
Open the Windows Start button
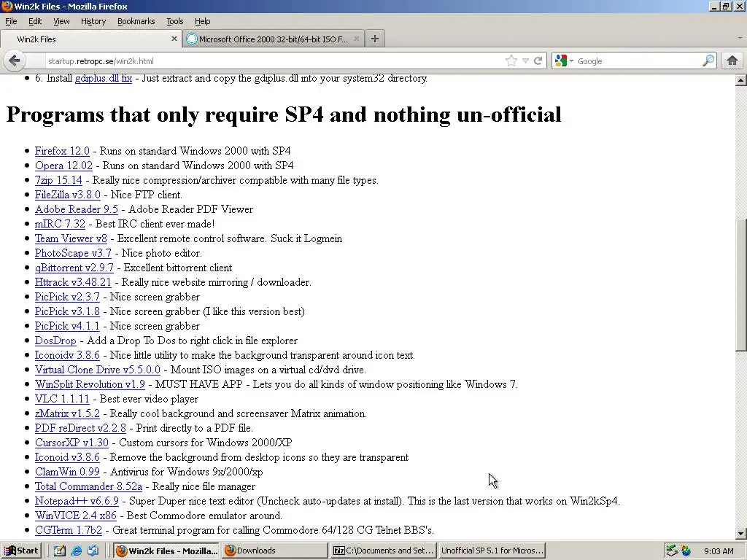click(21, 551)
